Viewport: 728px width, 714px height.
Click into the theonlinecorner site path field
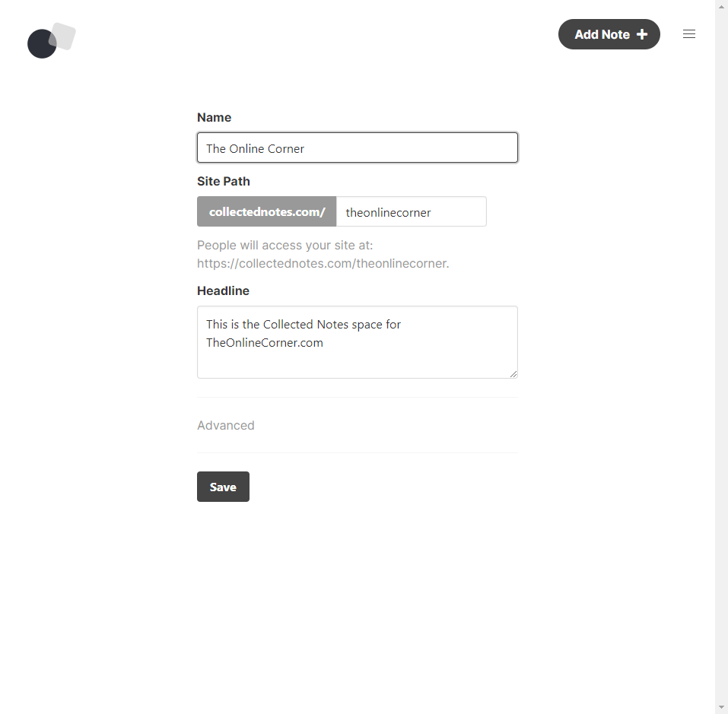click(x=411, y=212)
